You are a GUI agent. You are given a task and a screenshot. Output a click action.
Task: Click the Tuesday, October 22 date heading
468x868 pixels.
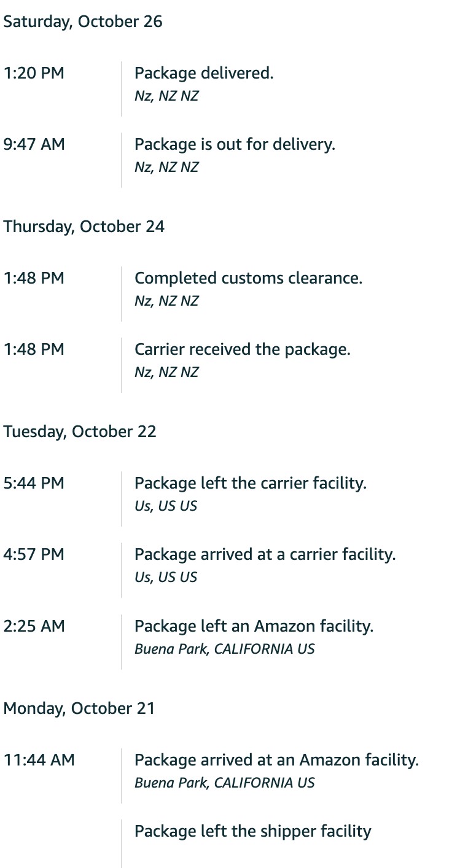[x=80, y=432]
